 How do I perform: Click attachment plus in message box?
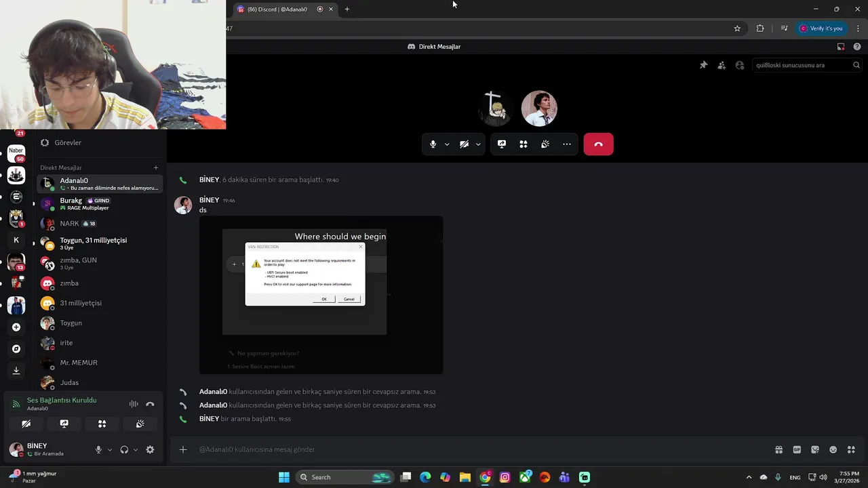coord(183,449)
